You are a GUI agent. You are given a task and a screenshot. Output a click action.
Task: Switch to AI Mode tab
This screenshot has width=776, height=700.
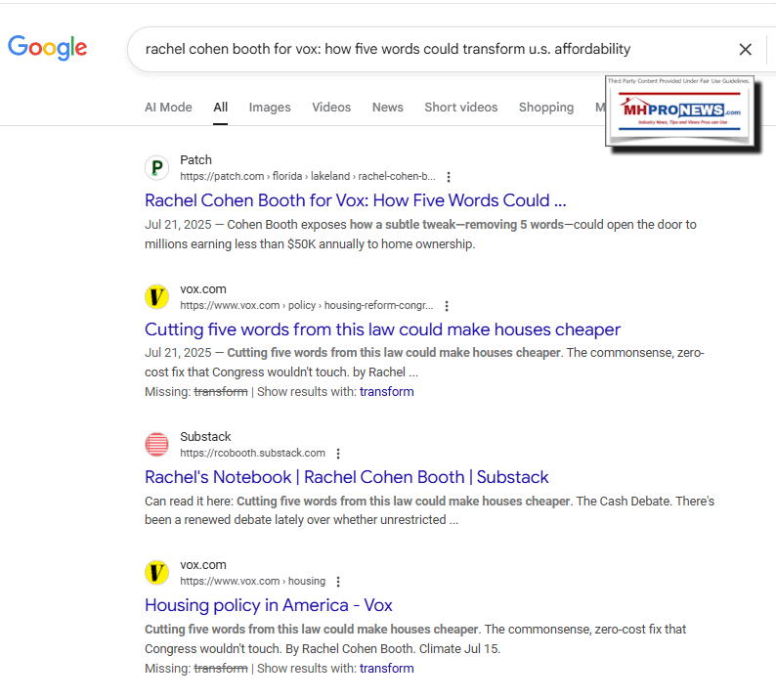(168, 108)
